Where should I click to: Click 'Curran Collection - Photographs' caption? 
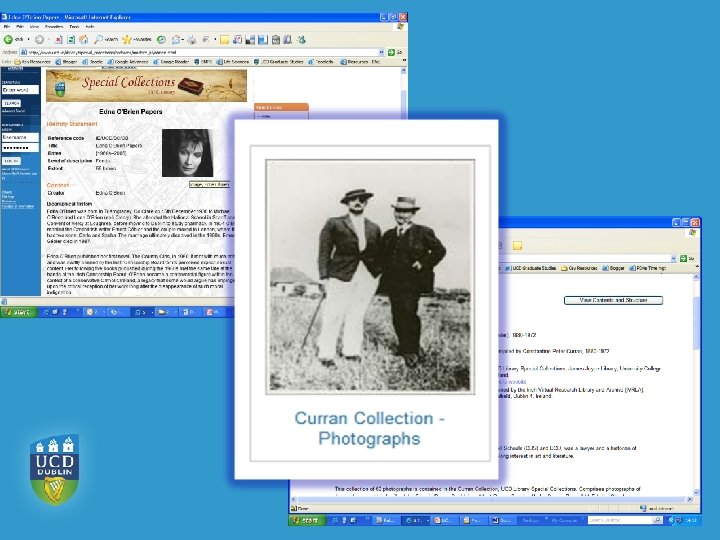click(x=369, y=428)
